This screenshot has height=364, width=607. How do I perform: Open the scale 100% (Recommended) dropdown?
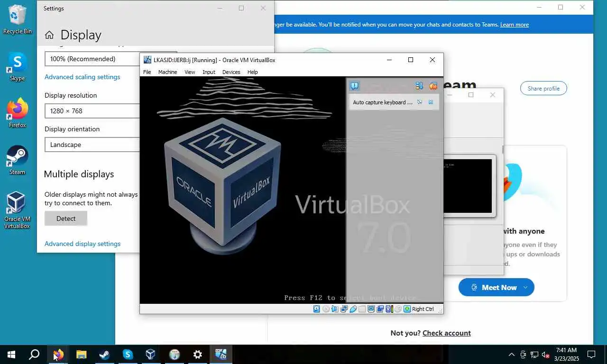coord(92,59)
